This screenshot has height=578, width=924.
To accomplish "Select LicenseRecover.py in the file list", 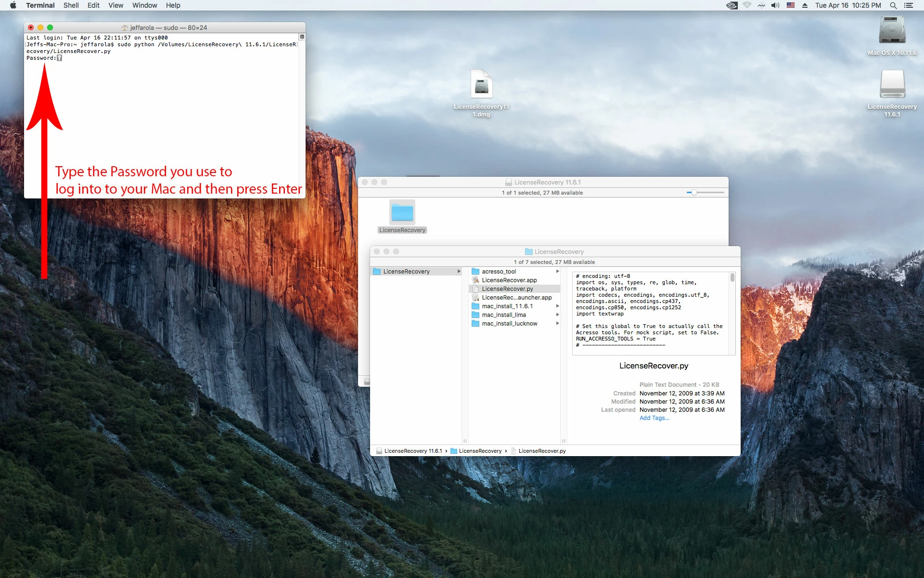I will pyautogui.click(x=507, y=289).
